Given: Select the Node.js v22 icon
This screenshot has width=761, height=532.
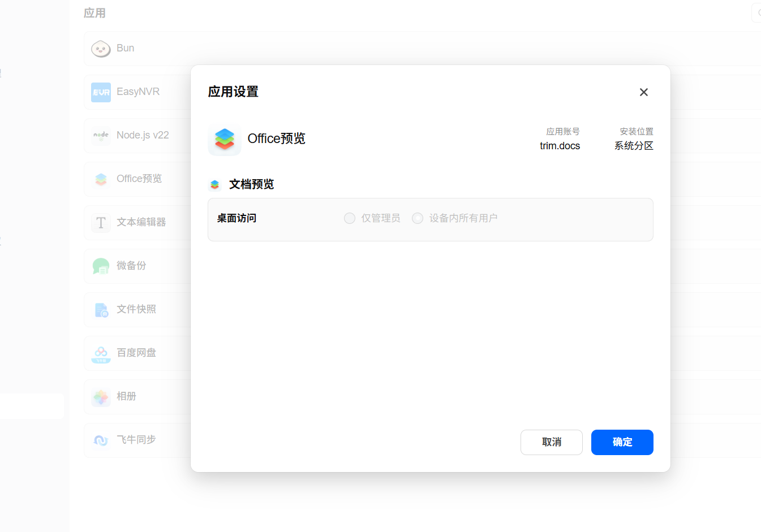Looking at the screenshot, I should 101,136.
